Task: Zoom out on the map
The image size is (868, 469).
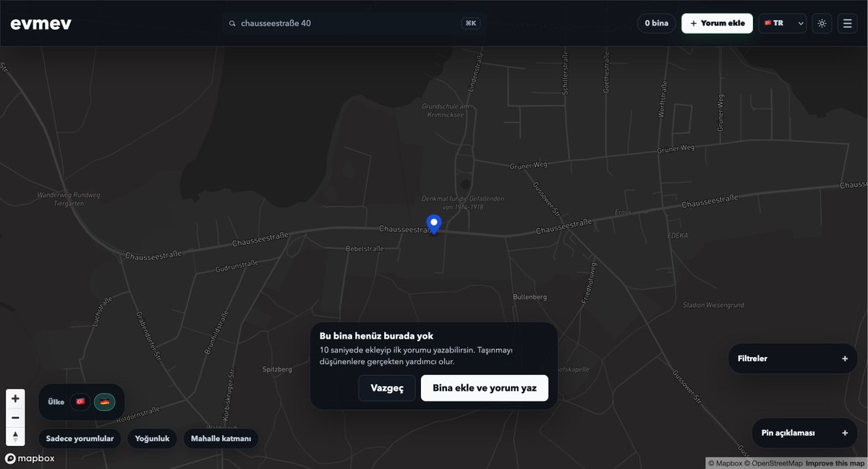Action: point(15,417)
